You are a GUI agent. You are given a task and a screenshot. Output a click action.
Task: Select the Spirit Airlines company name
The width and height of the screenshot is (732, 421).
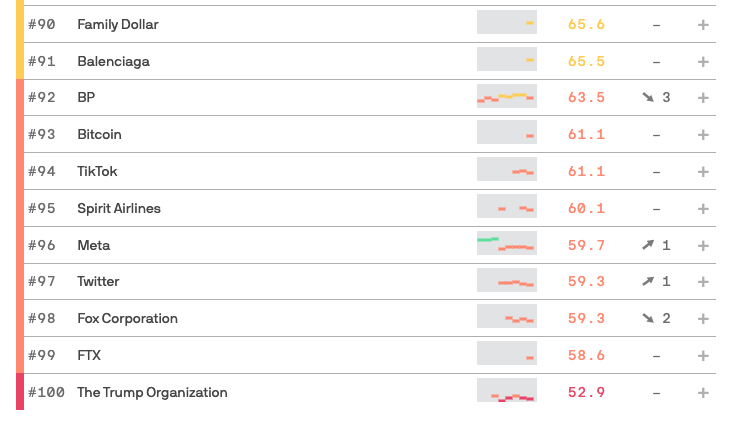click(x=119, y=208)
